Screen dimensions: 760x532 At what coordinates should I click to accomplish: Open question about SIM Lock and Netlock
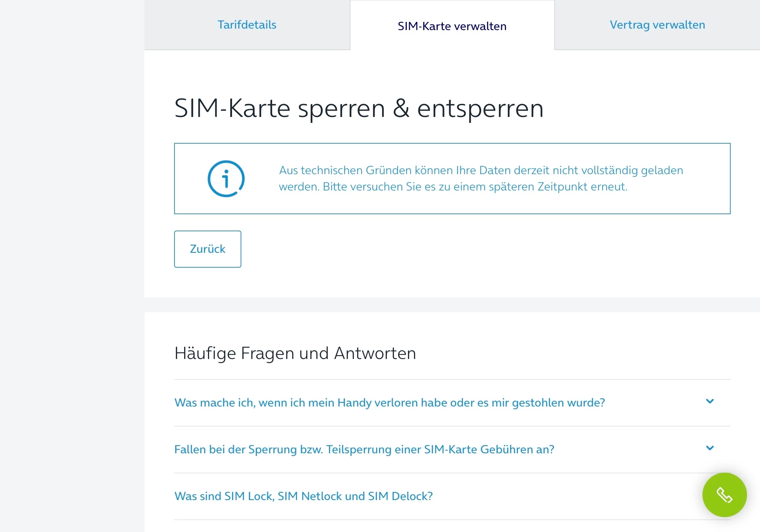coord(303,496)
